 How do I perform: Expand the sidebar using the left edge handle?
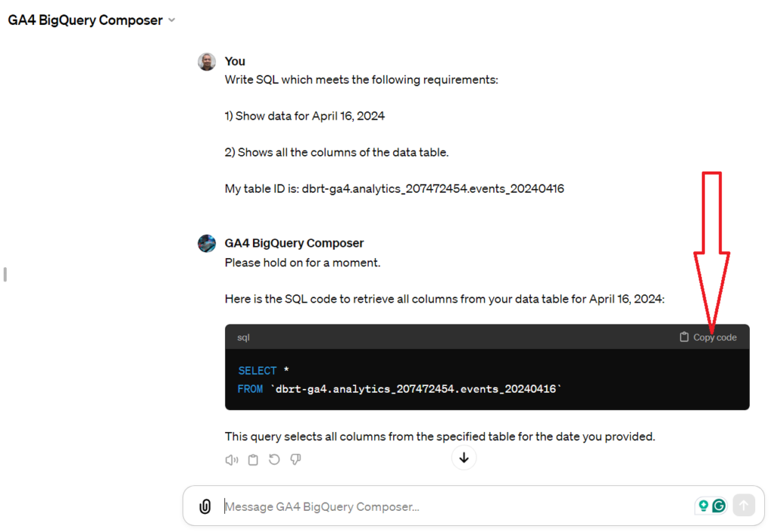pyautogui.click(x=5, y=275)
